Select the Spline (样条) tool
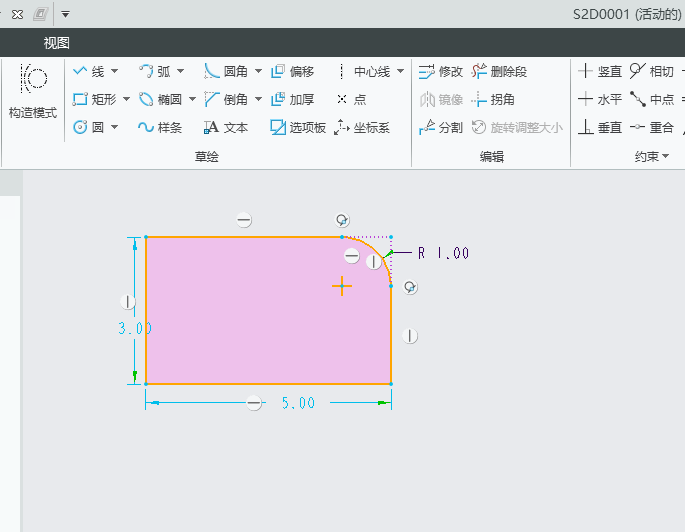 click(x=160, y=128)
